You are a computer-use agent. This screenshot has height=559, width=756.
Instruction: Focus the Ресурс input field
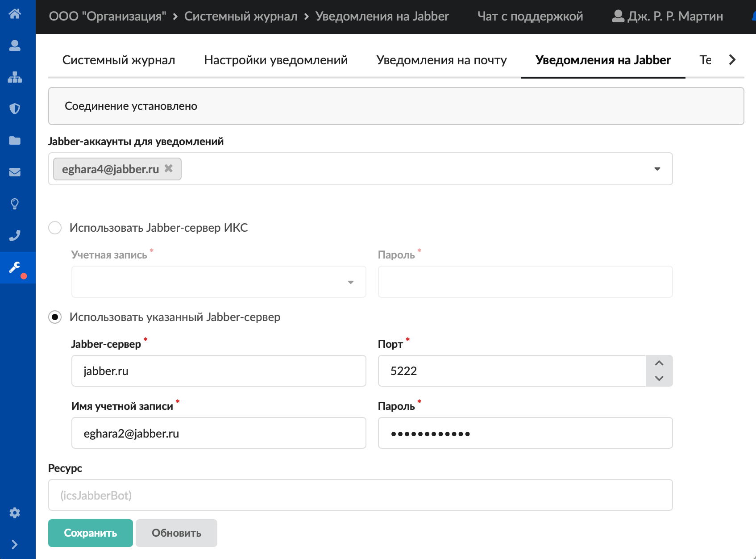pyautogui.click(x=360, y=495)
